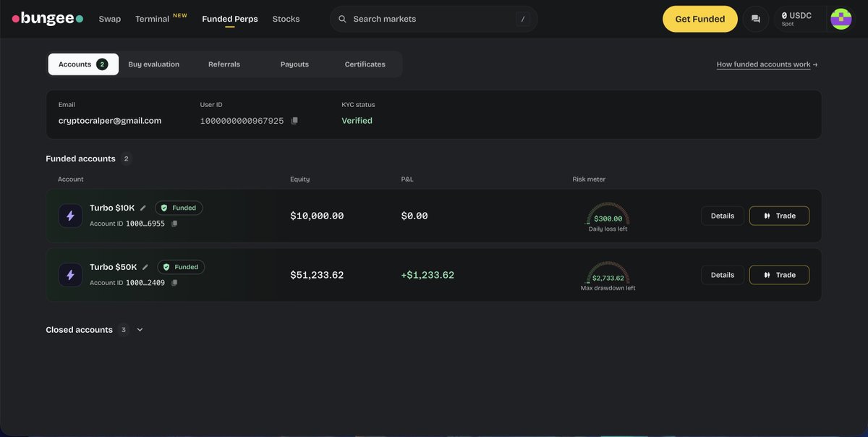
Task: Click the search magnifier icon
Action: 343,19
